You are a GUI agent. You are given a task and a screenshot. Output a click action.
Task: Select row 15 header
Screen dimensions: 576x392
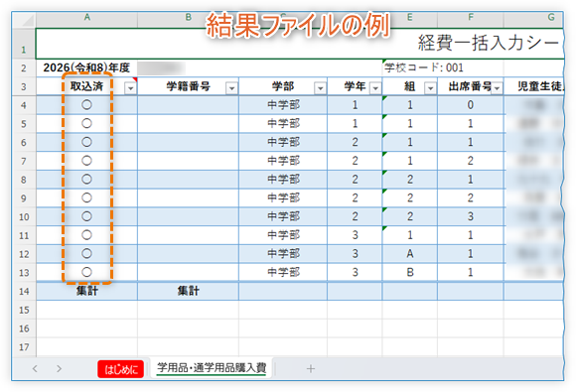24,311
